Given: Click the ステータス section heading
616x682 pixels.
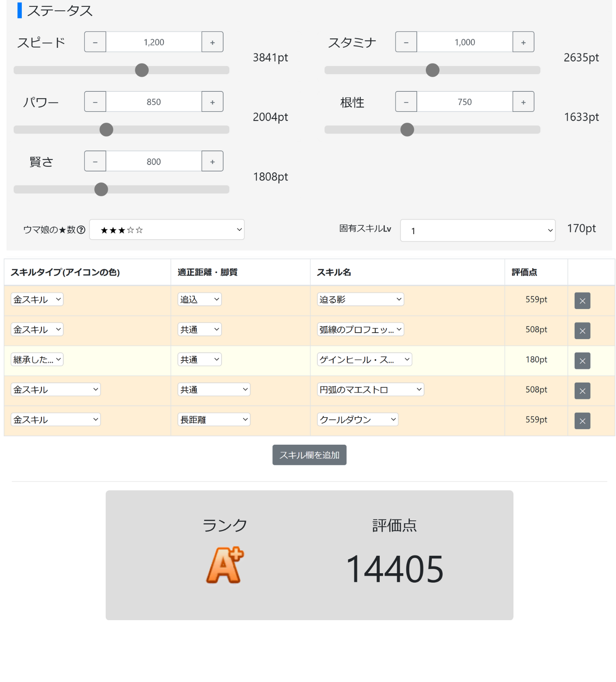Looking at the screenshot, I should pos(60,11).
